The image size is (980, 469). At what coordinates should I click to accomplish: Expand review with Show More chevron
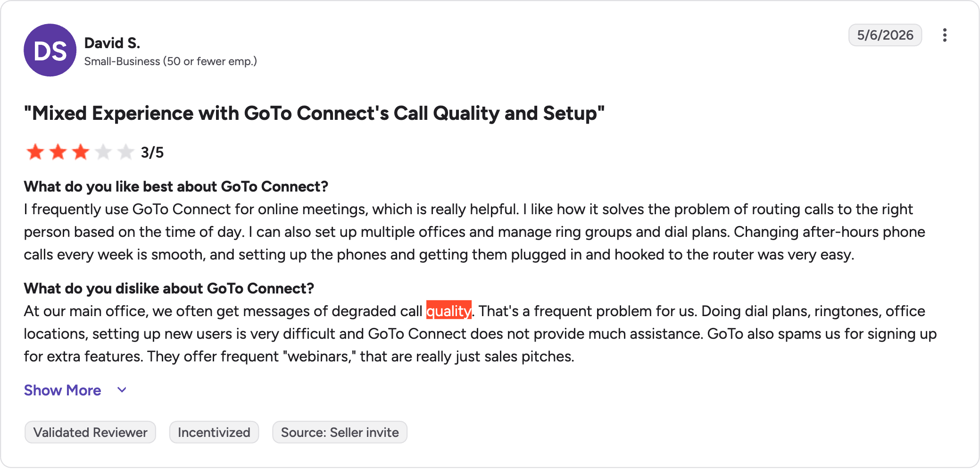[122, 390]
